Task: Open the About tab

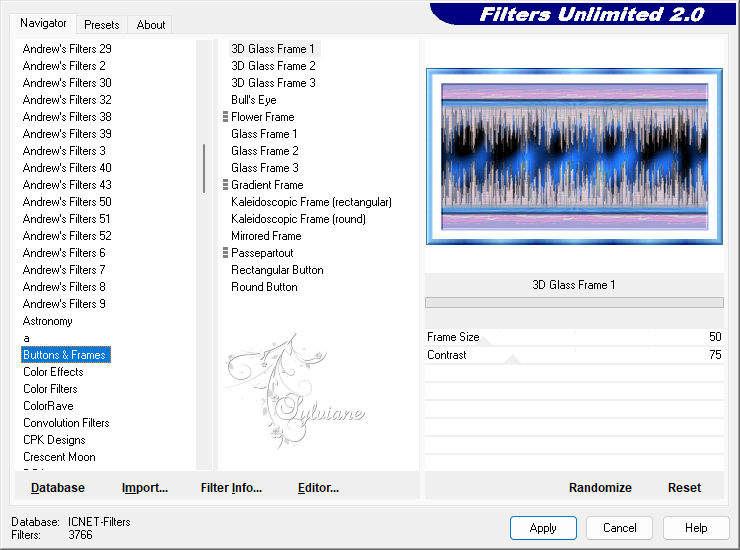Action: (151, 25)
